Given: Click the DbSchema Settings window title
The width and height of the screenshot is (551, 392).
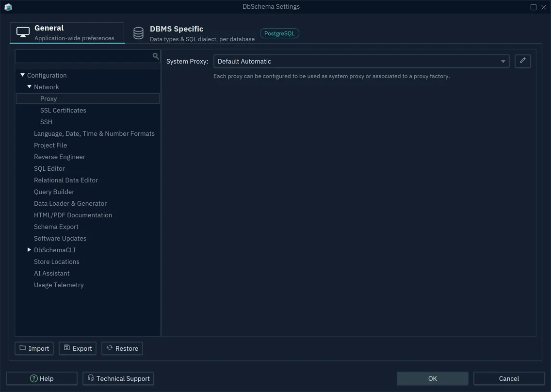Looking at the screenshot, I should 271,7.
